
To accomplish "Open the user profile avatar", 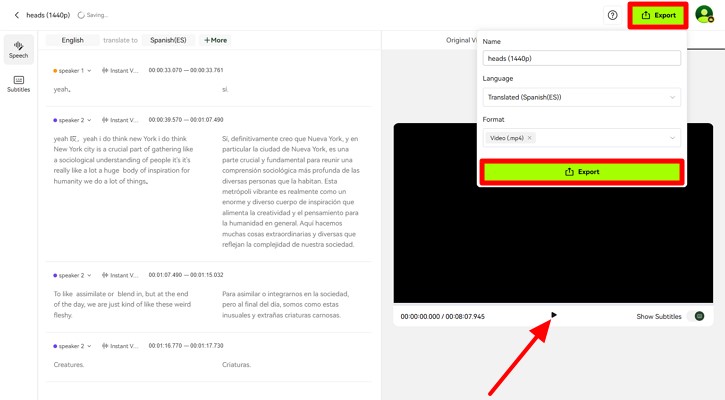I will 704,14.
